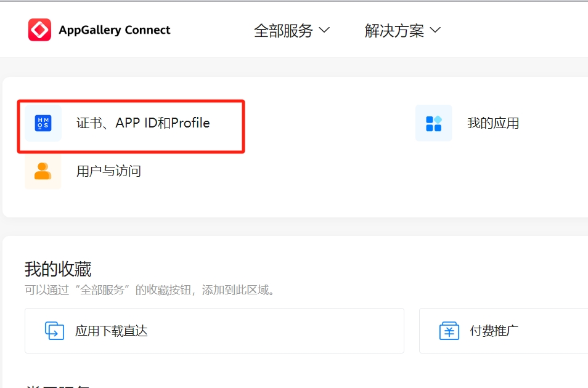
Task: Go to 我的应用 text link
Action: coord(493,123)
